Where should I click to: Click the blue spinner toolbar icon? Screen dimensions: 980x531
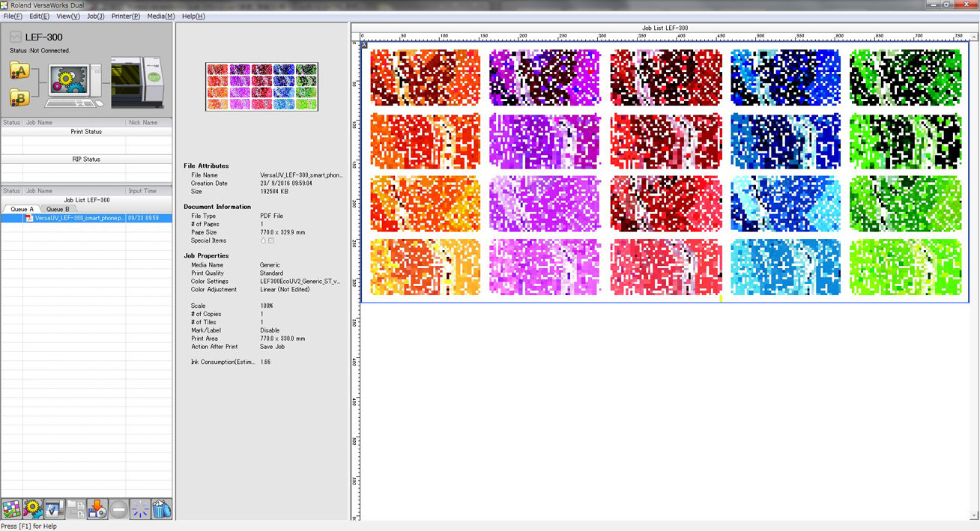click(x=140, y=509)
